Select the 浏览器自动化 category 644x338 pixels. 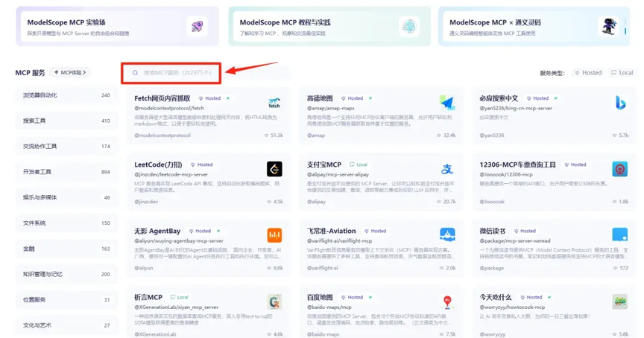(66, 95)
